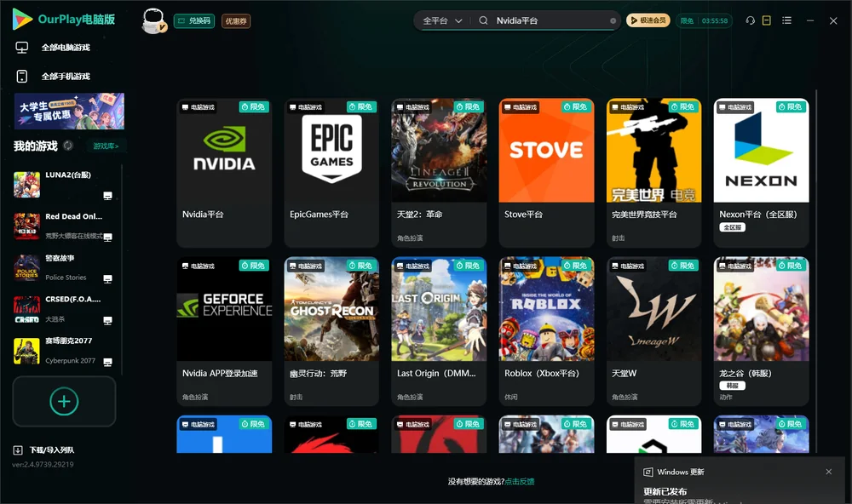The height and width of the screenshot is (504, 852).
Task: Open LUNA2(台服) in my games
Action: pyautogui.click(x=64, y=185)
